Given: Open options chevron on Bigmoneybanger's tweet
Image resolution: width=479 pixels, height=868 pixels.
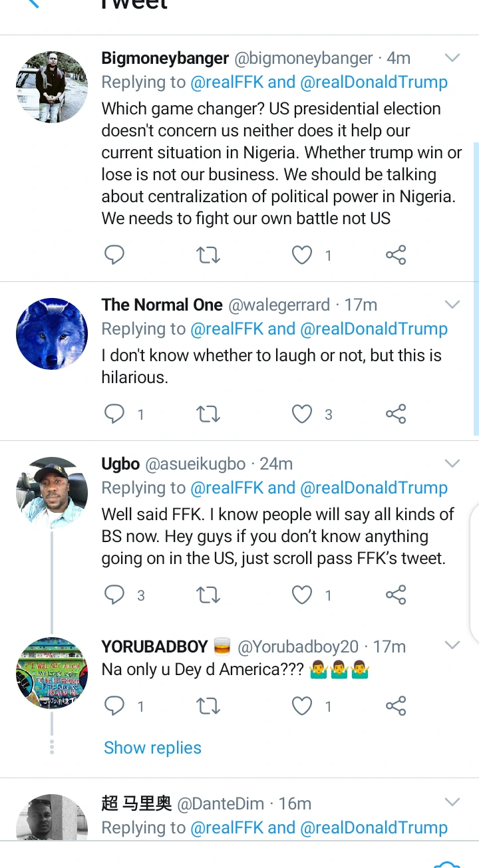Looking at the screenshot, I should tap(452, 58).
